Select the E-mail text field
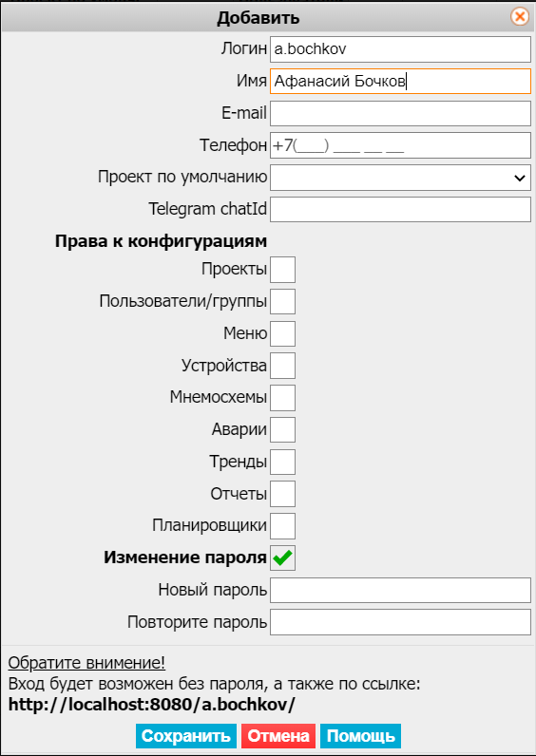536x756 pixels. (x=400, y=114)
